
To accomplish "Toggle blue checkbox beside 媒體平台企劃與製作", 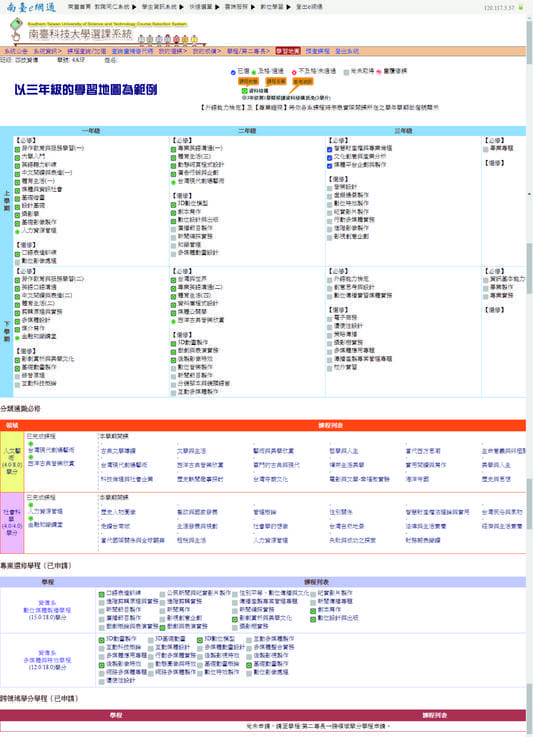I will coord(329,165).
